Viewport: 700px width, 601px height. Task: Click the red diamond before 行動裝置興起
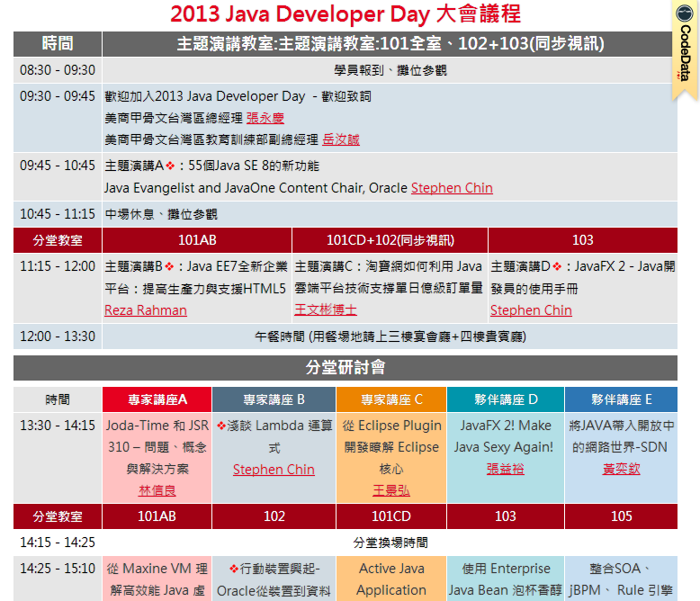[234, 569]
